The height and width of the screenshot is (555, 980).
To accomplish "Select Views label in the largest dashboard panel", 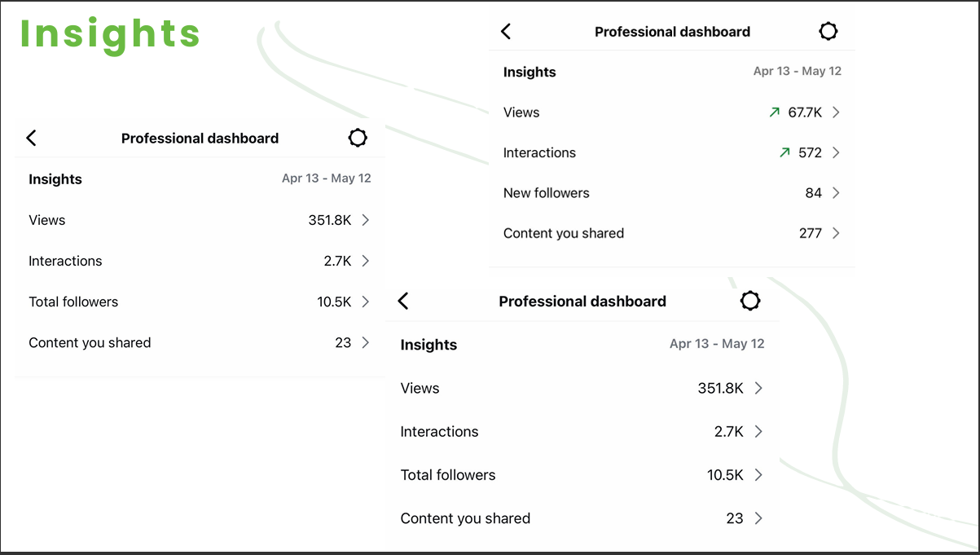I will click(420, 389).
